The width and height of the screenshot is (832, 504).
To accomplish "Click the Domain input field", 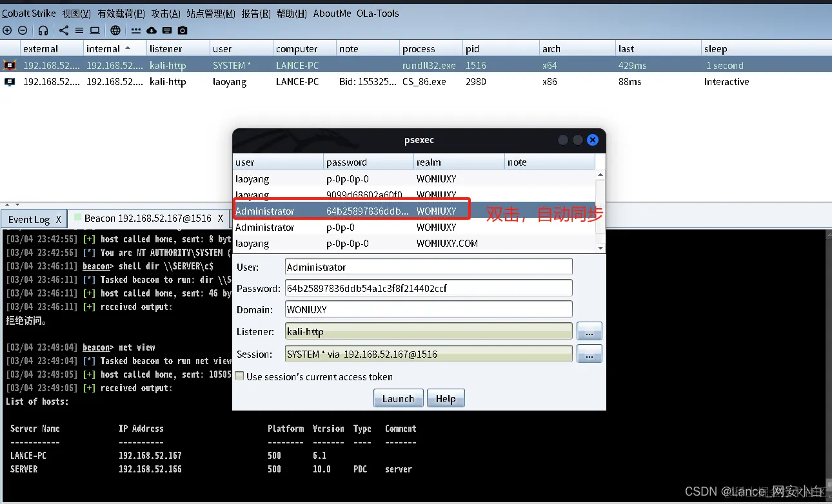I will click(428, 309).
